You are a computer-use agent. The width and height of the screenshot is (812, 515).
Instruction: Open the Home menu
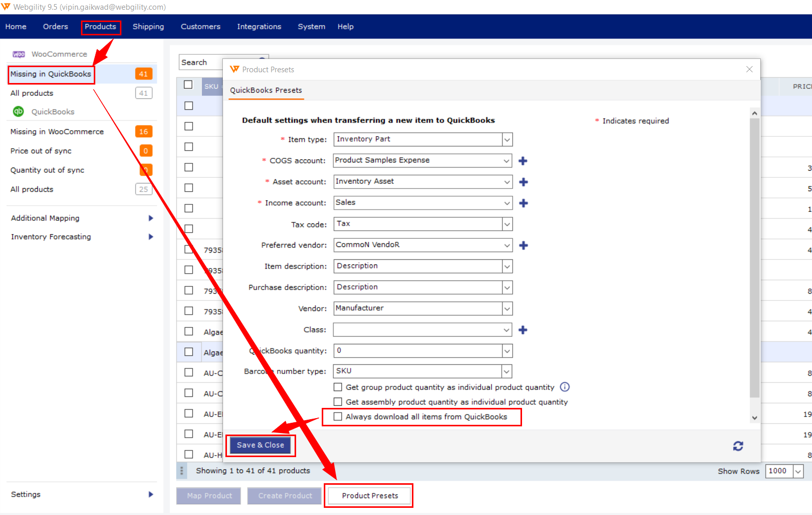(16, 27)
